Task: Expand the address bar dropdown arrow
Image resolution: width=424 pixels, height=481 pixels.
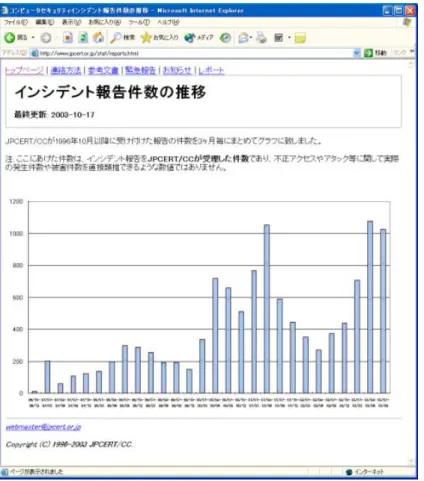Action: click(357, 53)
